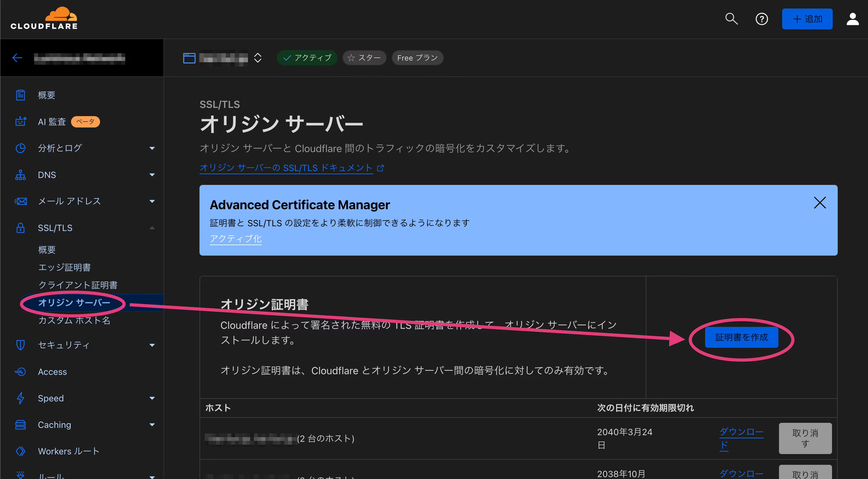Open AI 監査 robot icon item
The height and width of the screenshot is (479, 868).
(x=21, y=121)
